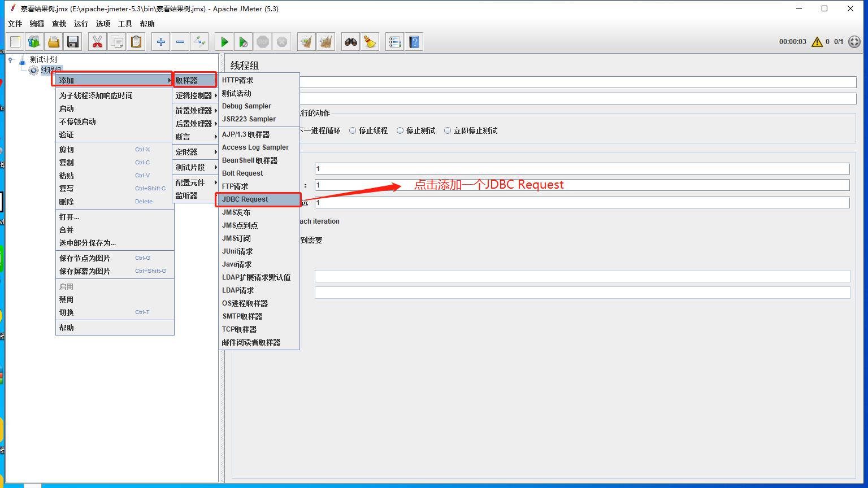This screenshot has height=488, width=868.
Task: Expand the 测试片段 submenu
Action: (195, 167)
